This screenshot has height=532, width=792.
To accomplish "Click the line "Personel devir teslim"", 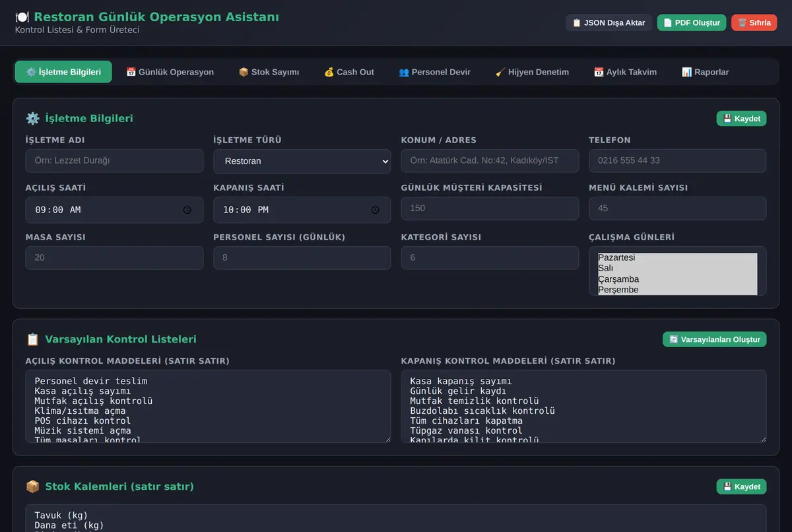I will [x=91, y=381].
